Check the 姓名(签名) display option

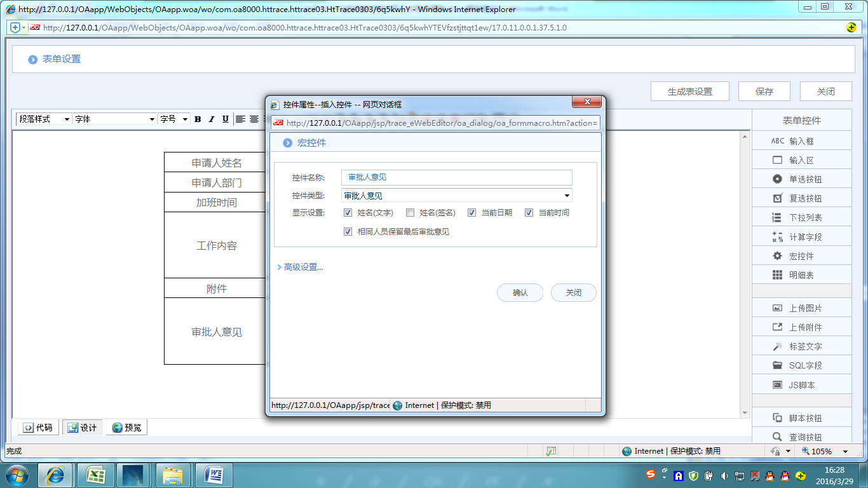[410, 212]
